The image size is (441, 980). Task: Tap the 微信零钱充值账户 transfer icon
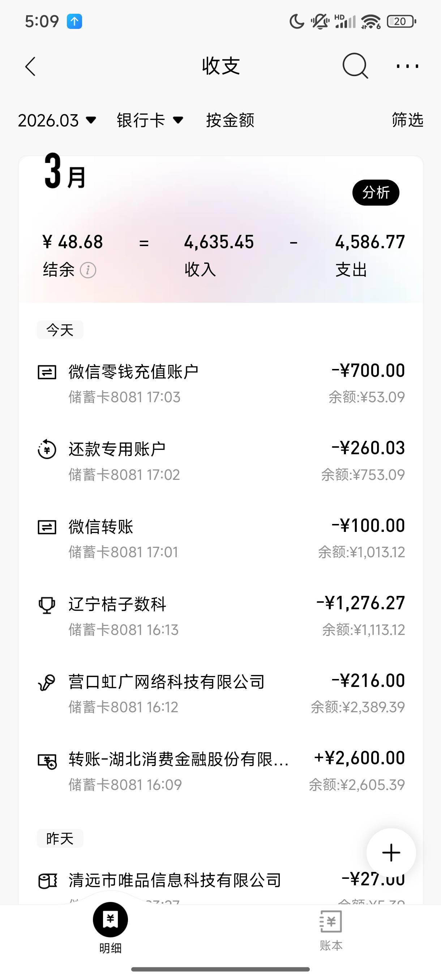[47, 372]
